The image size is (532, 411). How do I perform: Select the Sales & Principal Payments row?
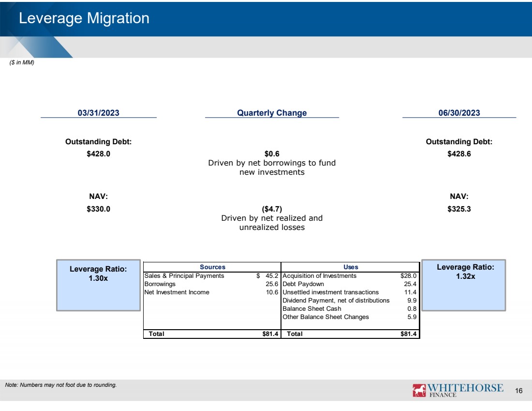184,276
